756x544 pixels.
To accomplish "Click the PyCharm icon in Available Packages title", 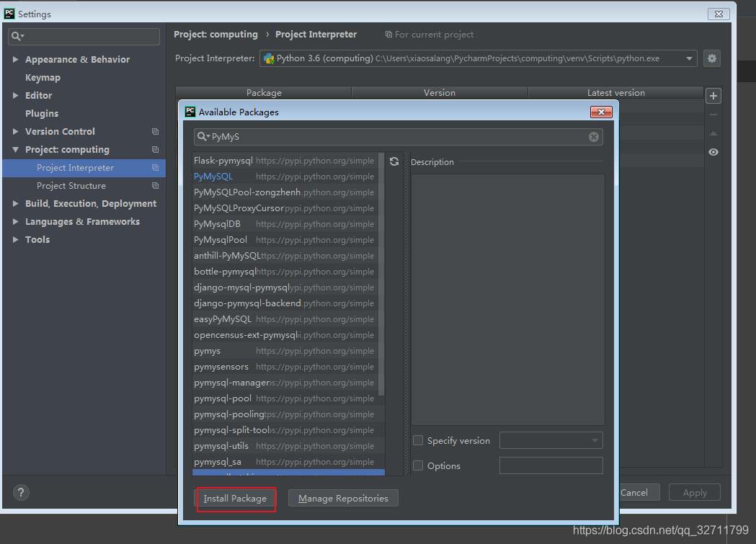I will pyautogui.click(x=190, y=112).
